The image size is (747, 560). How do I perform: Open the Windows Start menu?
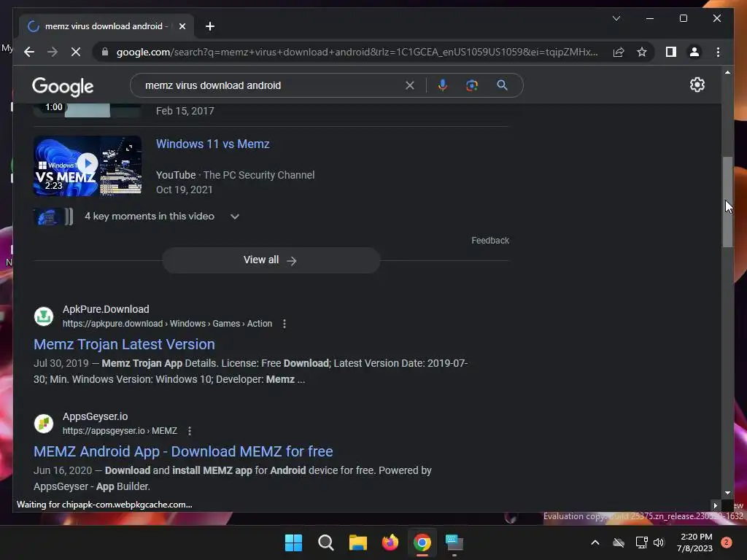click(293, 542)
